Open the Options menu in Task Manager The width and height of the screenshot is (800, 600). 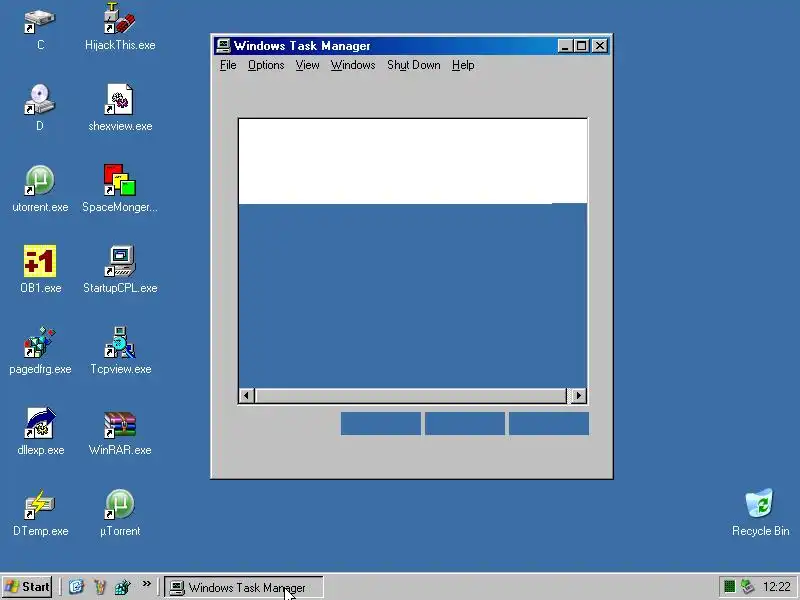click(266, 65)
